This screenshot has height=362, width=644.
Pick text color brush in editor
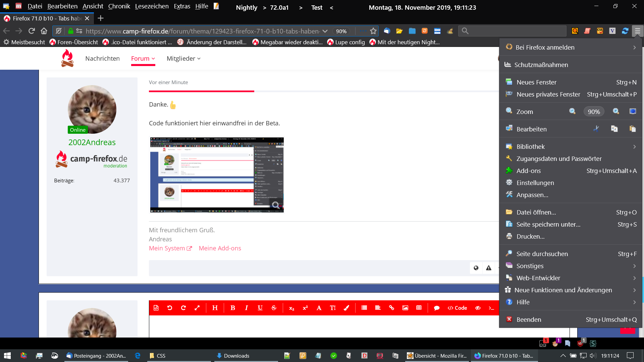pos(346,308)
